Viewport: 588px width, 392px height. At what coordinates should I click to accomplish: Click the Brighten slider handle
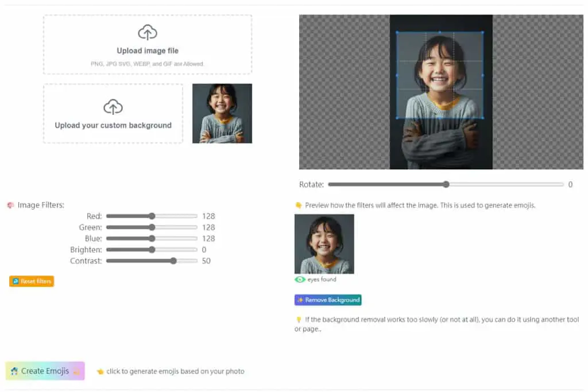[x=152, y=250]
